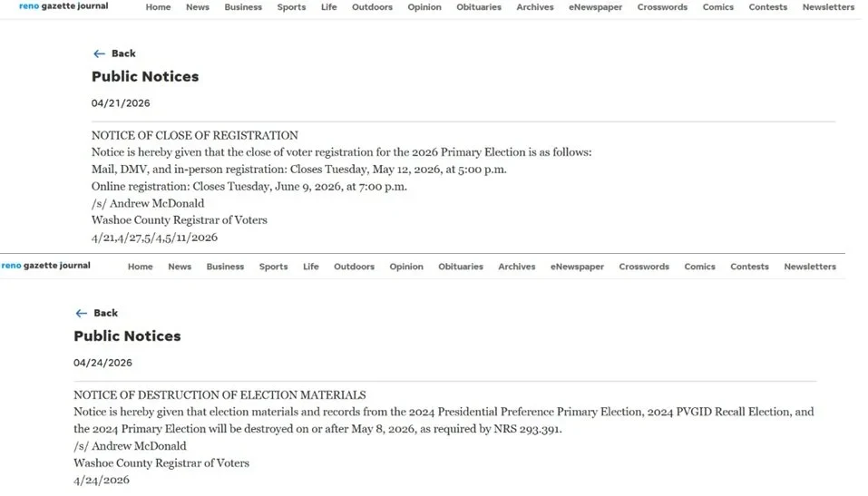Click the lower Back arrow icon
The image size is (868, 496).
point(82,314)
